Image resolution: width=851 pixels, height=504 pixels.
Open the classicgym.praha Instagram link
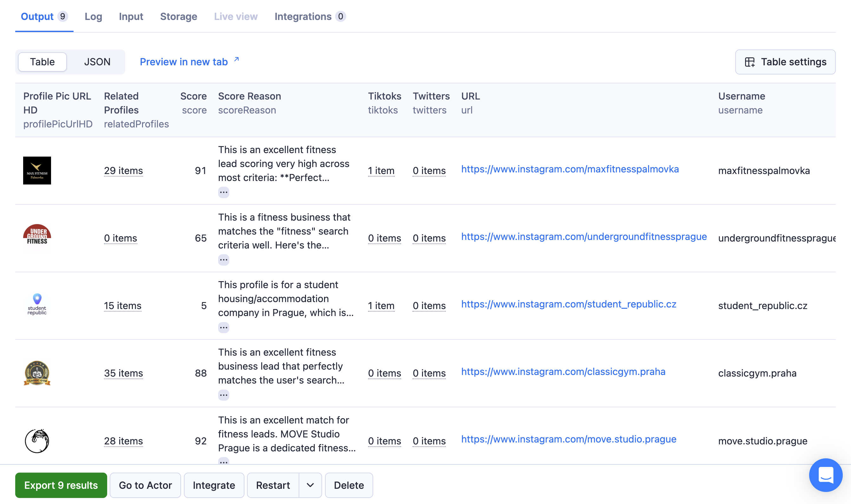point(563,372)
